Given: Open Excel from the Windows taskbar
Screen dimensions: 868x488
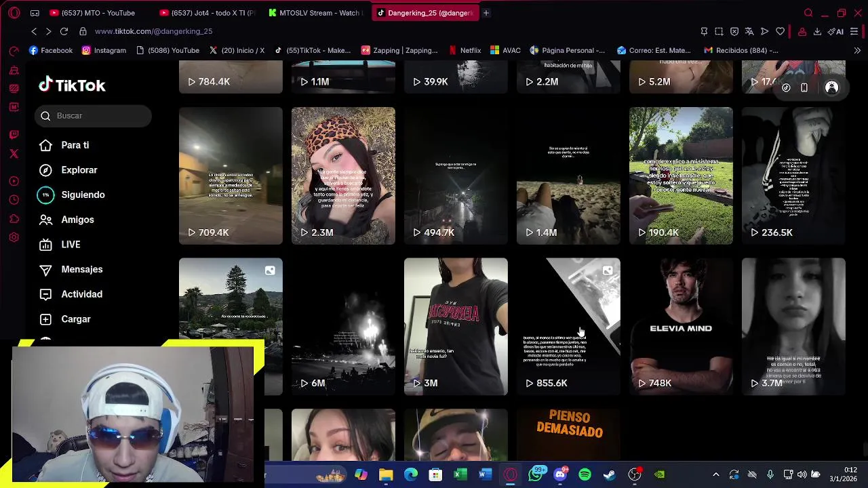Looking at the screenshot, I should (x=460, y=474).
